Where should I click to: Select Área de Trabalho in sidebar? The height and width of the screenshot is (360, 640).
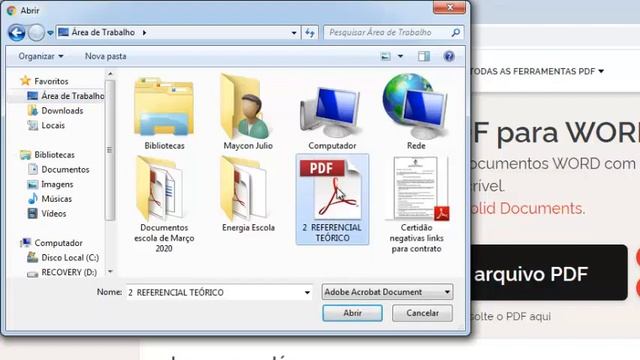click(65, 96)
